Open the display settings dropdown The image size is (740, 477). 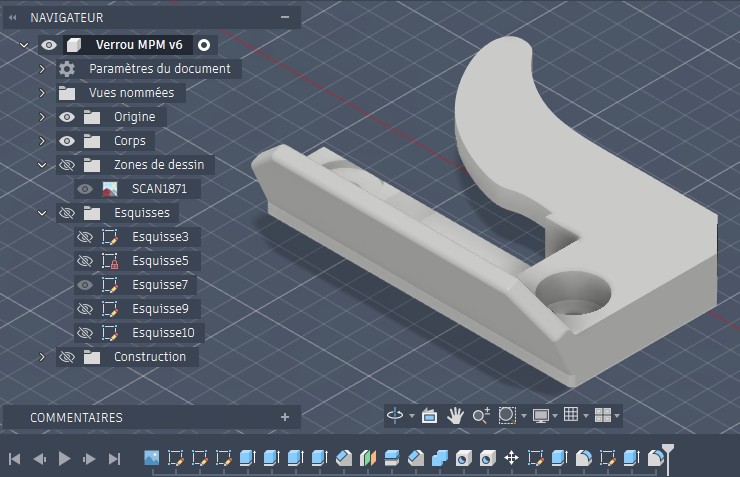pos(543,415)
